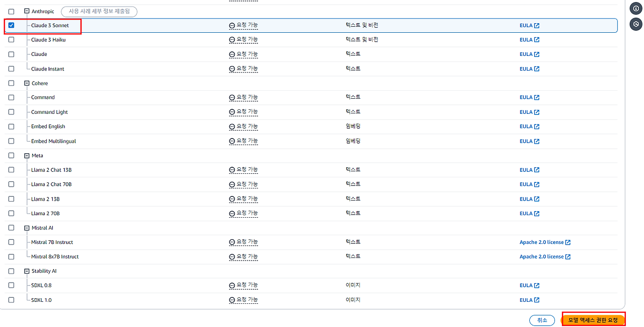This screenshot has width=644, height=327.
Task: Open the EULA link for Command
Action: coord(529,98)
